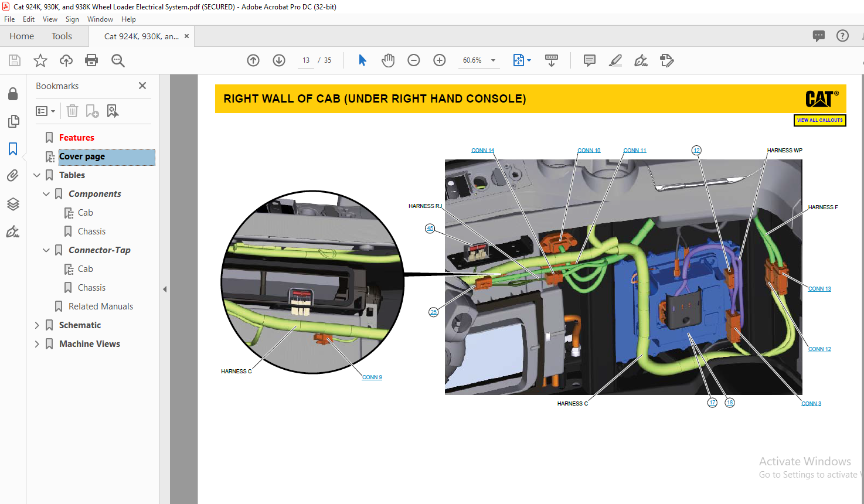The width and height of the screenshot is (864, 504).
Task: Click the stamp tool icon
Action: (666, 60)
